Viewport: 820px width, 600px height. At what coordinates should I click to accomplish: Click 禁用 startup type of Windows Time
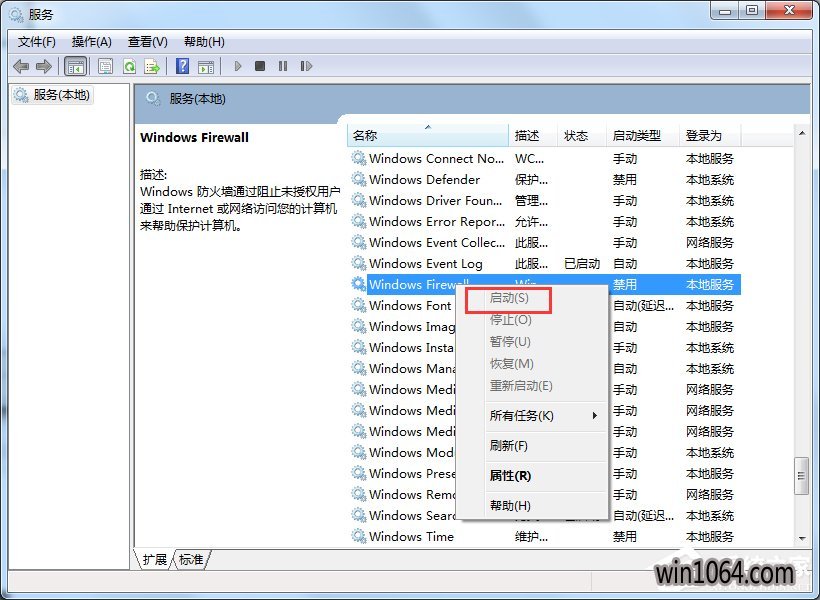pos(625,536)
